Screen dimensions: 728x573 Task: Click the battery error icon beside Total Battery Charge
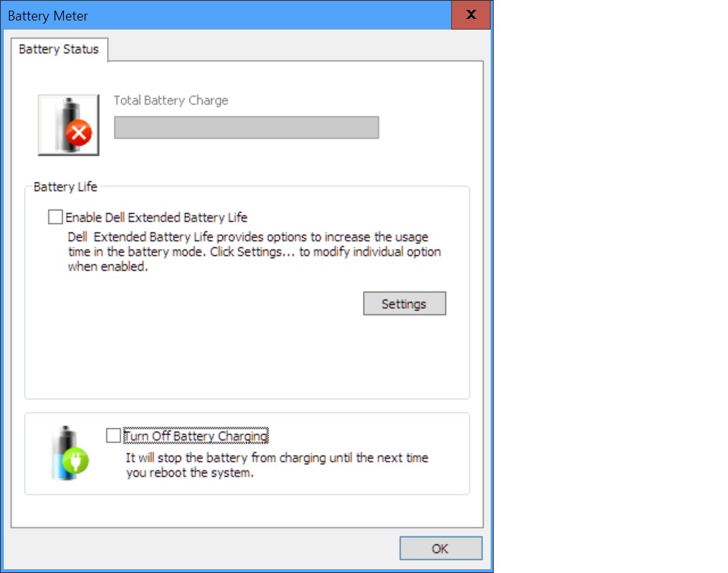[x=68, y=125]
